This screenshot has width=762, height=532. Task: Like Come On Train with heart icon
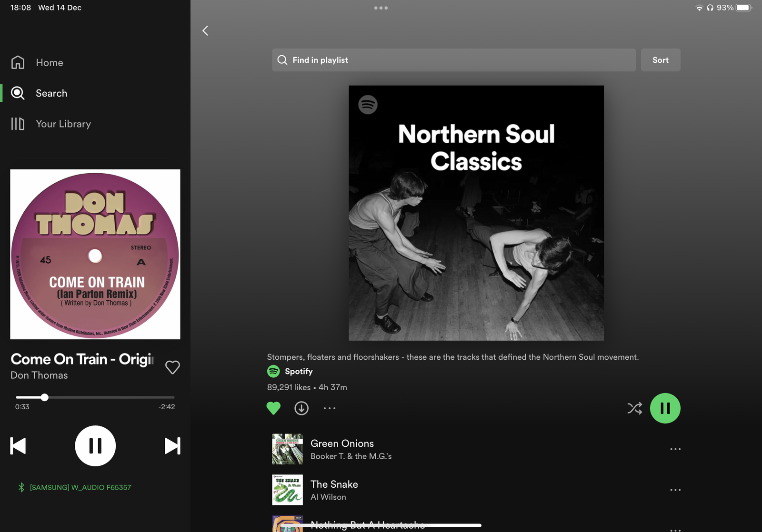(x=172, y=367)
